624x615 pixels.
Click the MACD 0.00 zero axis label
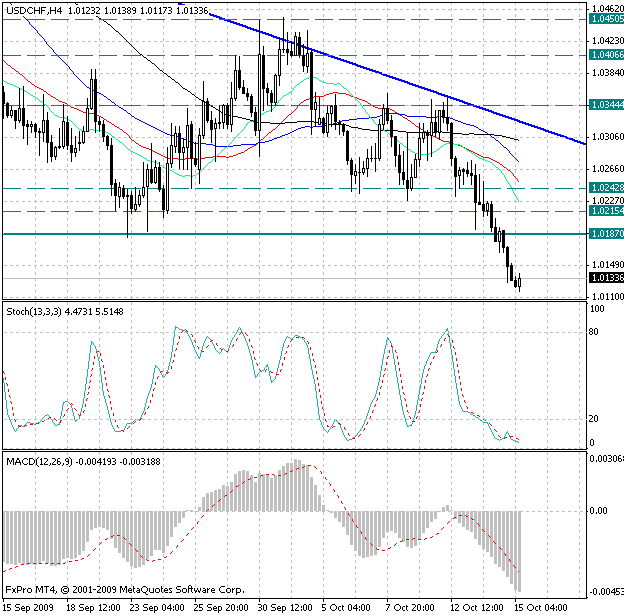point(597,510)
